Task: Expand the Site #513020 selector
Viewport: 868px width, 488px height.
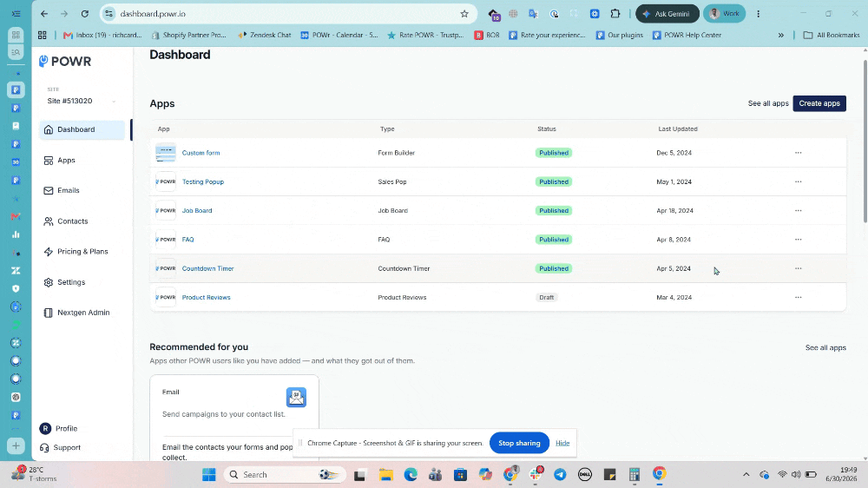Action: 82,101
